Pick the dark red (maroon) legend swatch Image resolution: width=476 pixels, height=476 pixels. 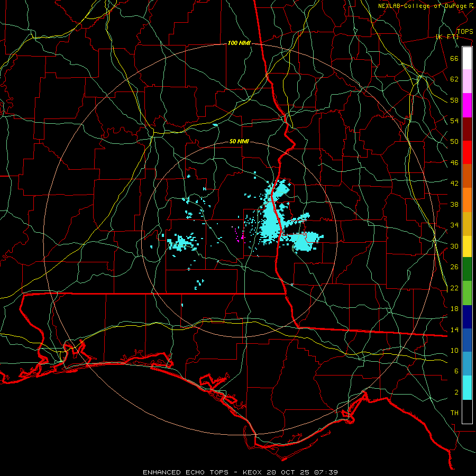coord(467,129)
